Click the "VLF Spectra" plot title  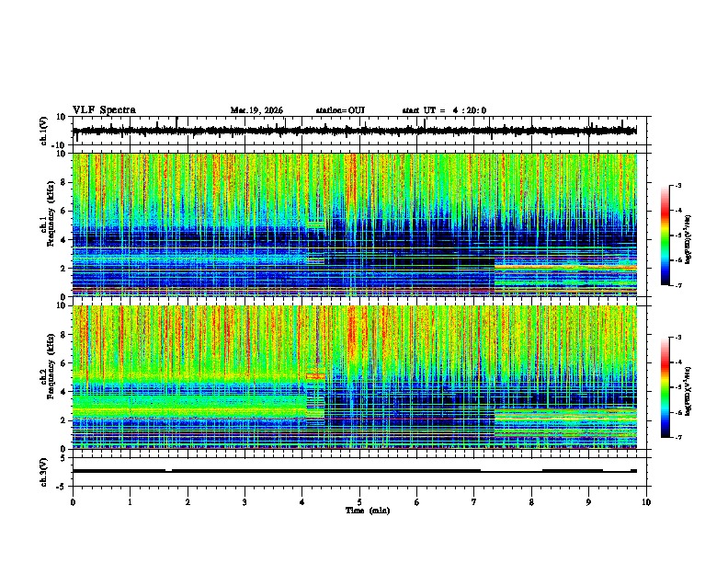[x=104, y=110]
